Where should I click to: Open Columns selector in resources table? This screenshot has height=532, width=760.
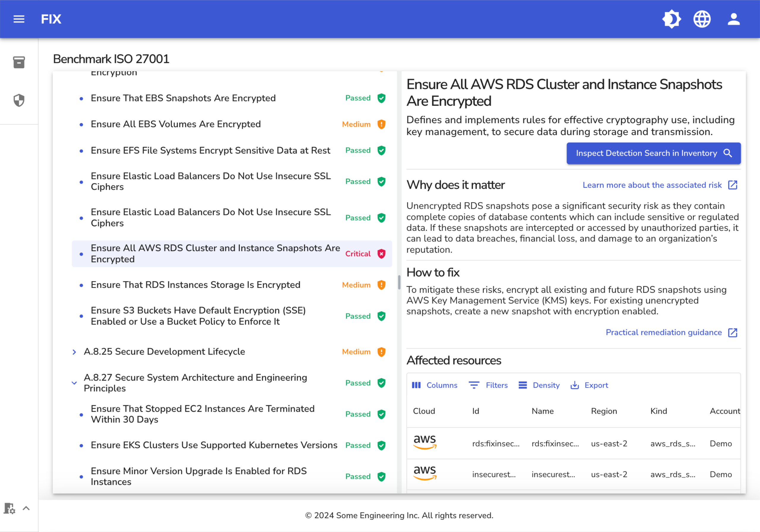click(434, 385)
